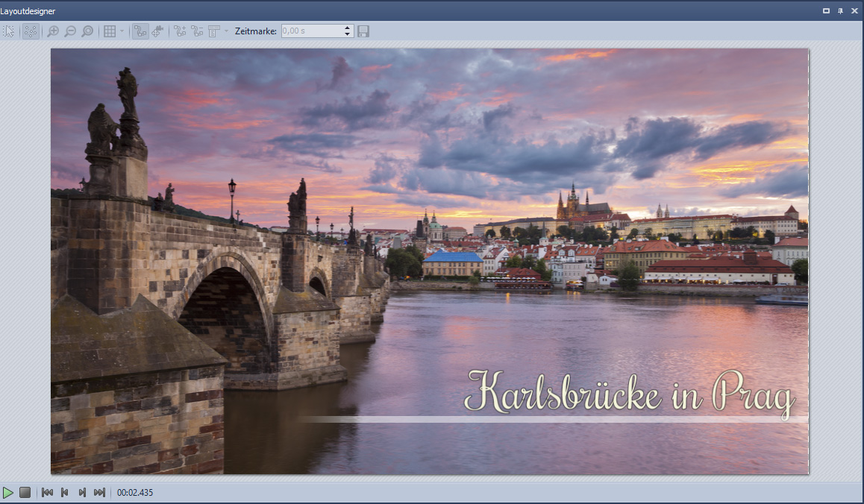Toggle the dotted points display button
The height and width of the screenshot is (504, 864).
point(31,31)
